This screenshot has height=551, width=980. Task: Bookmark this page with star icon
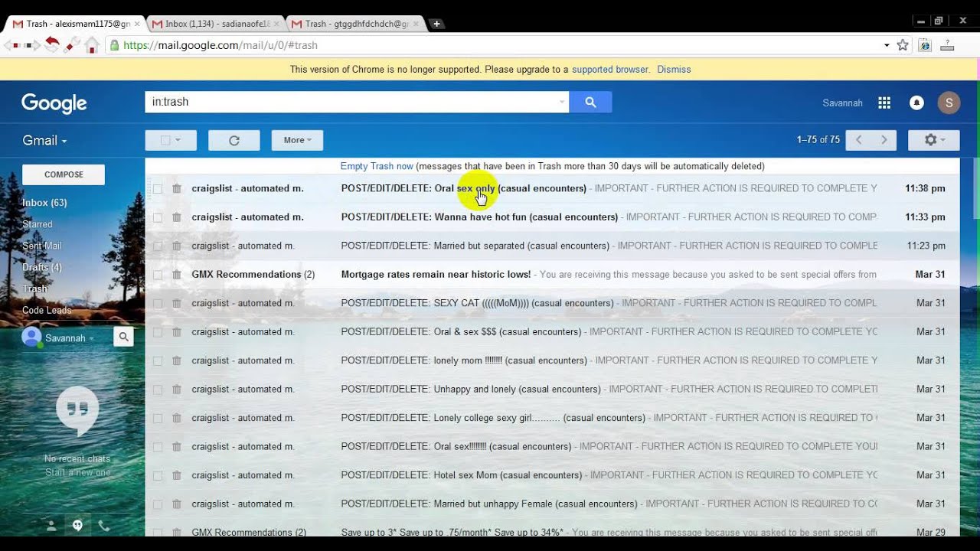pos(903,45)
